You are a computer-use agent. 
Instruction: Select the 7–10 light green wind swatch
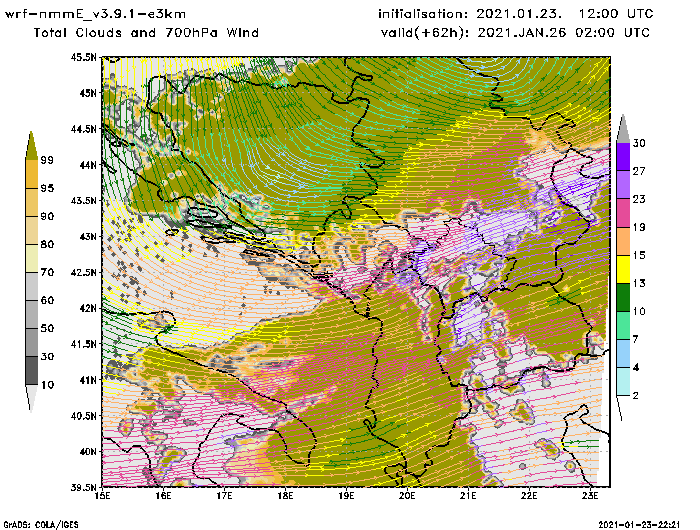coord(623,326)
